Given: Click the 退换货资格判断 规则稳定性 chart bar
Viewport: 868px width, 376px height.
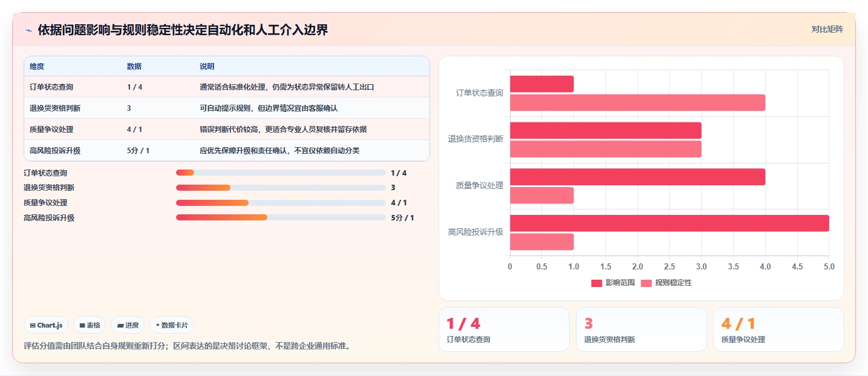Looking at the screenshot, I should tap(605, 149).
